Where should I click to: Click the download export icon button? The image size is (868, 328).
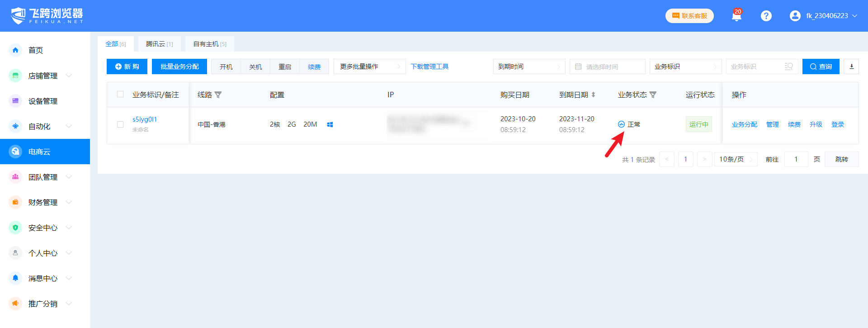851,67
